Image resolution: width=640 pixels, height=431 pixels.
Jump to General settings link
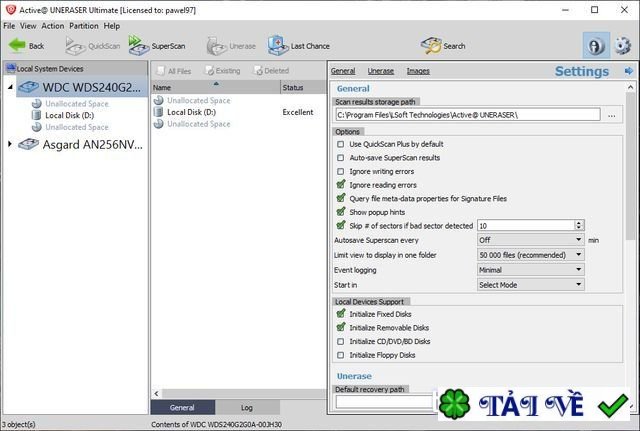[x=343, y=71]
